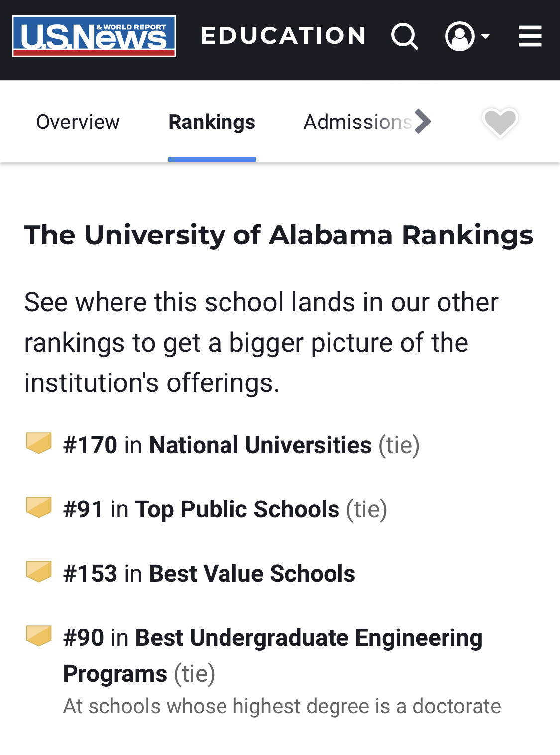Click the badge icon beside #90
The image size is (560, 755).
point(39,635)
